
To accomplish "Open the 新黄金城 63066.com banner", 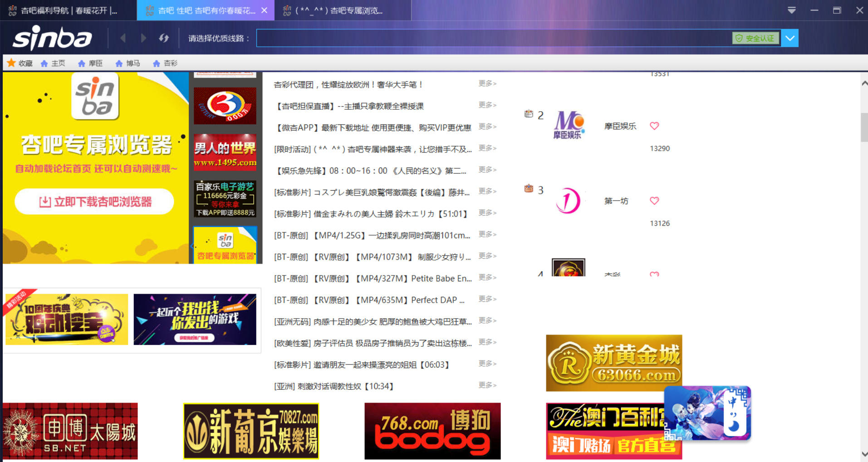I will pos(614,363).
